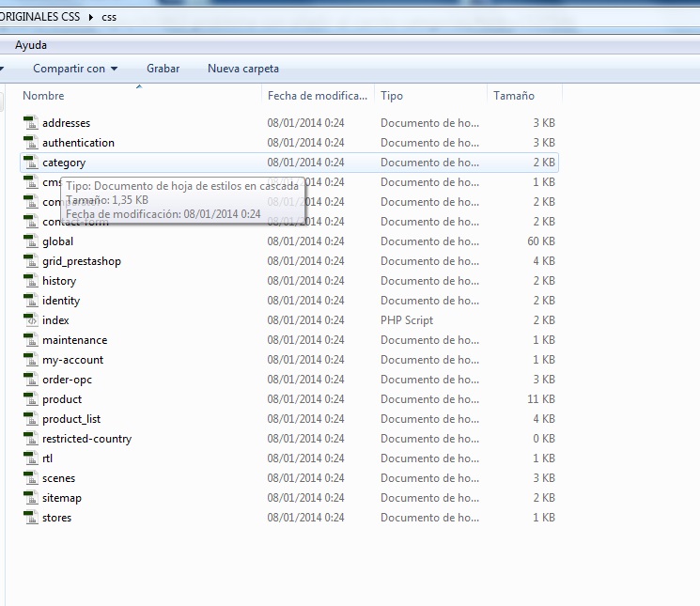Click the category file icon
700x606 pixels.
click(x=31, y=162)
